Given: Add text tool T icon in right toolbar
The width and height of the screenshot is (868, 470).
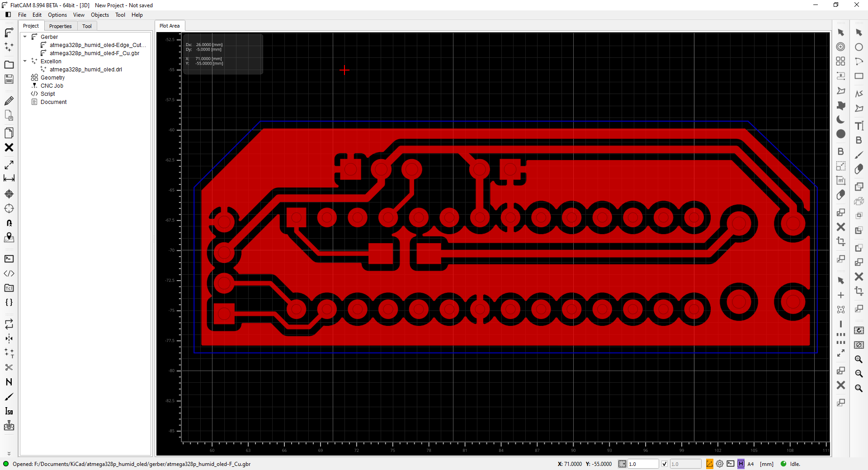Looking at the screenshot, I should tap(859, 126).
